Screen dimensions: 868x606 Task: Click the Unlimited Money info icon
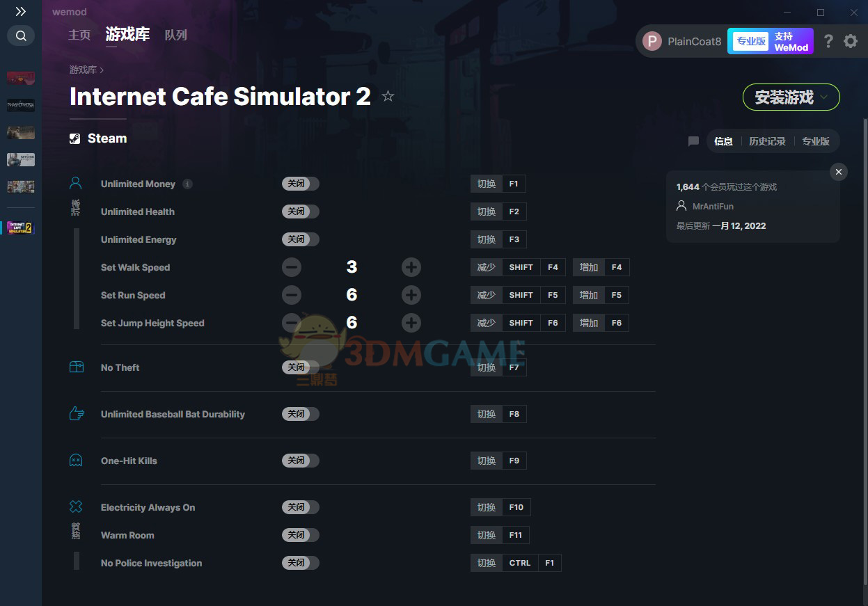187,184
